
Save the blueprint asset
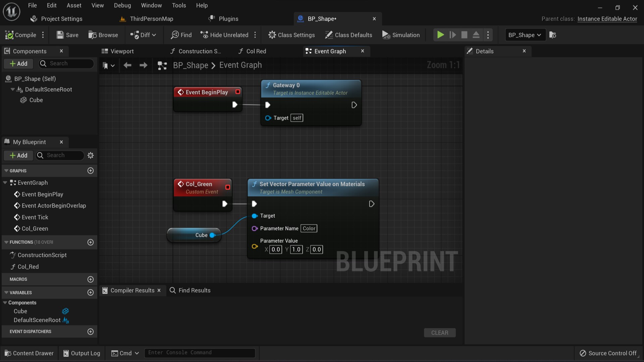point(67,35)
